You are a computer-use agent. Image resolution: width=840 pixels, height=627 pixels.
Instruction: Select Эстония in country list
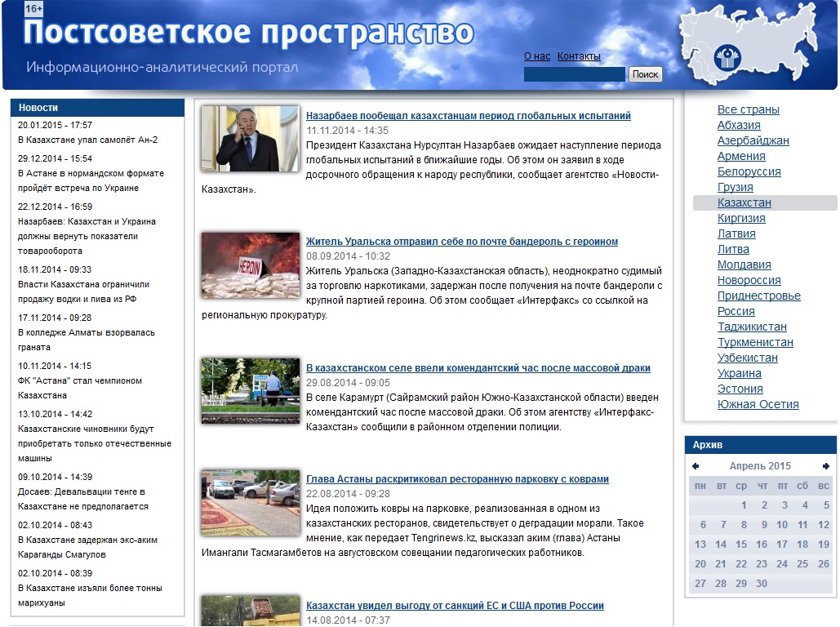pyautogui.click(x=740, y=389)
